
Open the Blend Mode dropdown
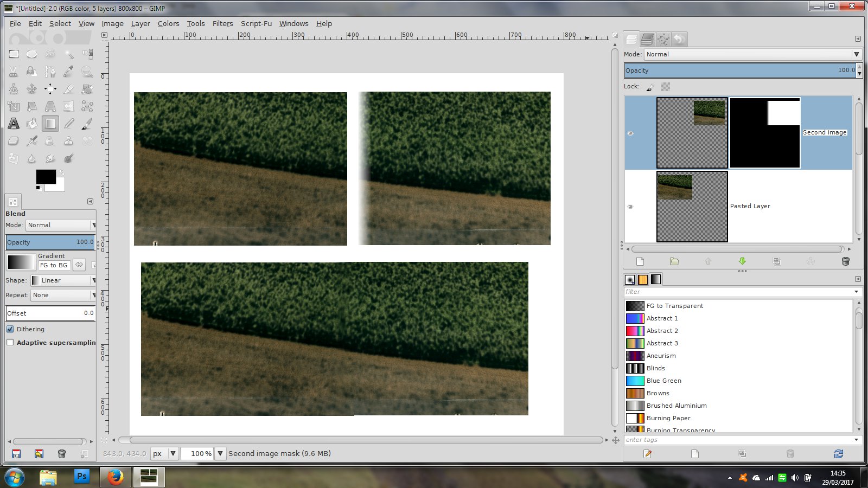pos(61,225)
